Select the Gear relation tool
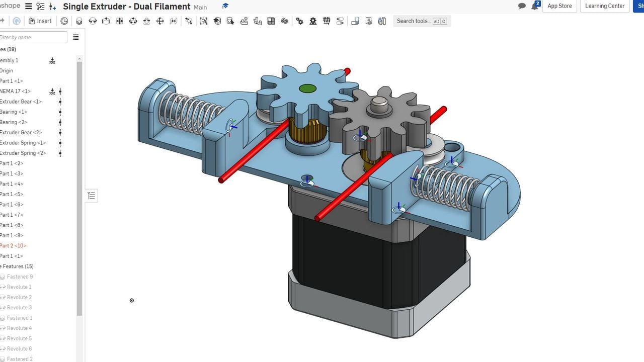Viewport: 644px width, 362px height. 300,21
